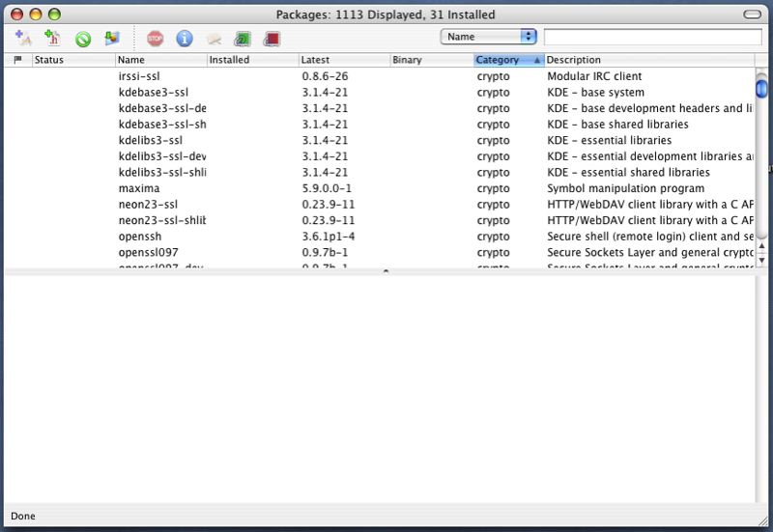
Task: Click the crypto category of openssh
Action: 494,237
